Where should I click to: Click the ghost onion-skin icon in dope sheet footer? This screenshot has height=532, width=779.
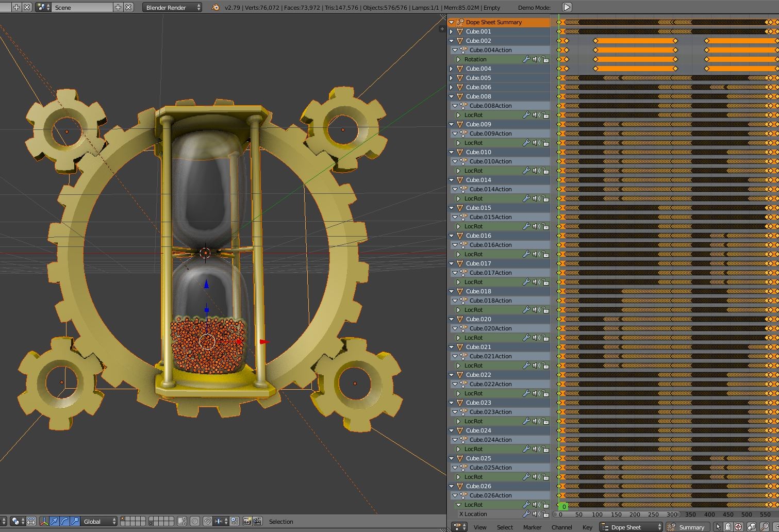click(728, 527)
